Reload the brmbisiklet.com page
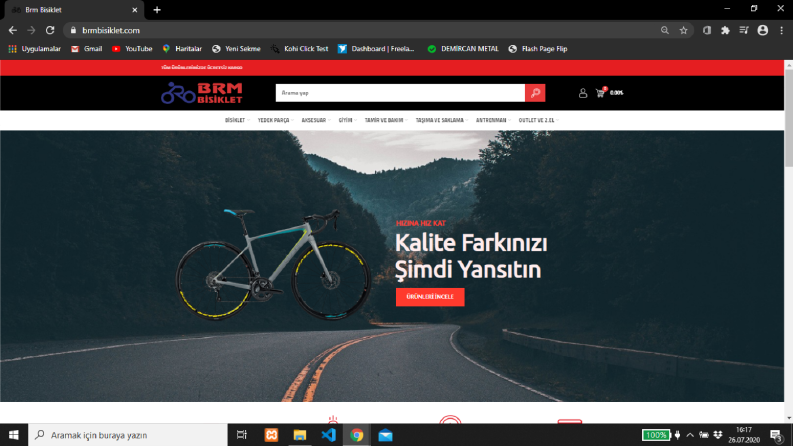 pyautogui.click(x=50, y=30)
